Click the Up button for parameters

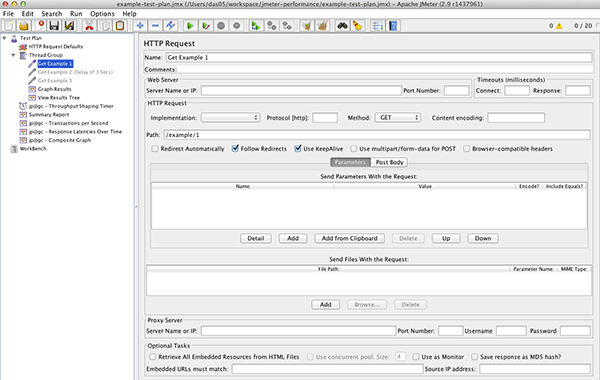446,238
